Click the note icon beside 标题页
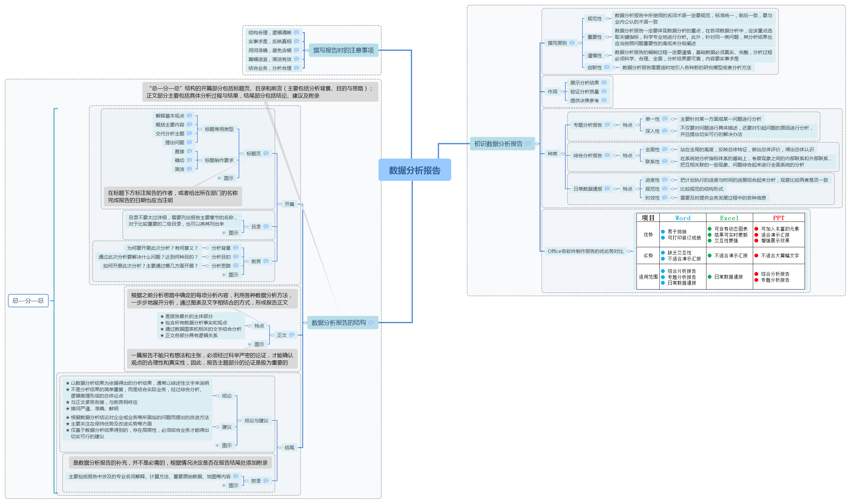 [266, 153]
